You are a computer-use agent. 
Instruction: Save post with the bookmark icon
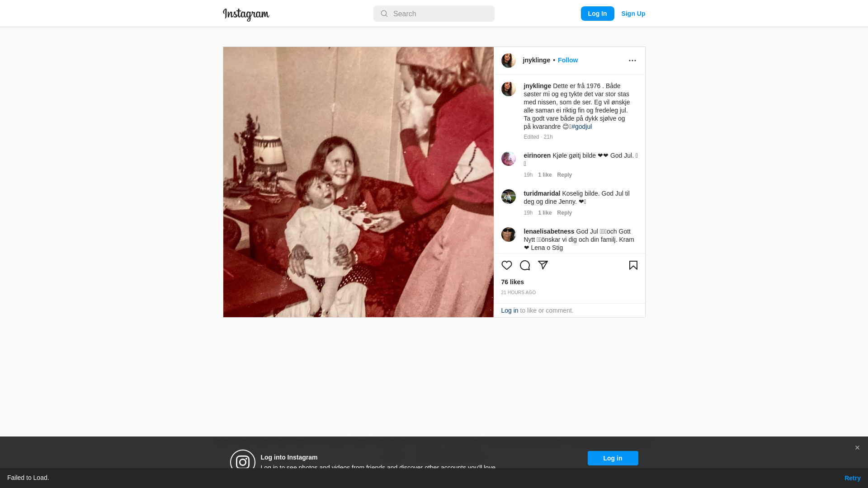[x=633, y=265]
